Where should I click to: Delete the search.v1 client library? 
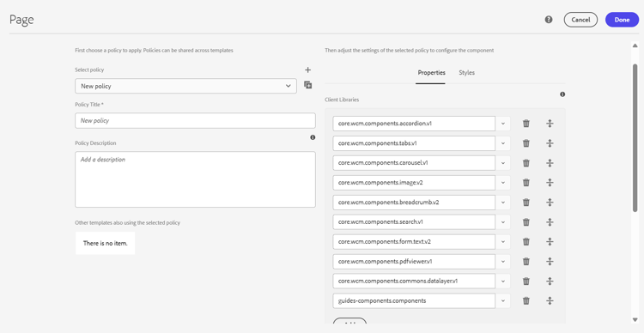tap(526, 221)
